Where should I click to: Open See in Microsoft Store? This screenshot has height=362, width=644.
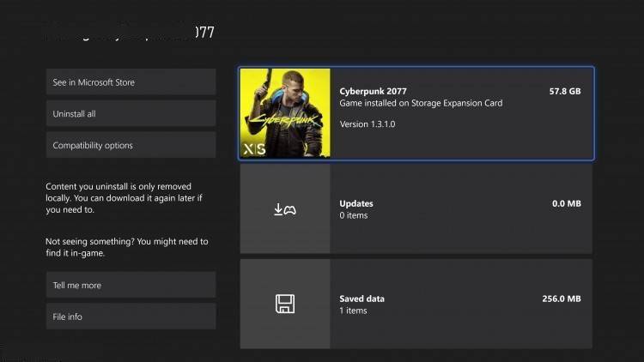click(131, 82)
